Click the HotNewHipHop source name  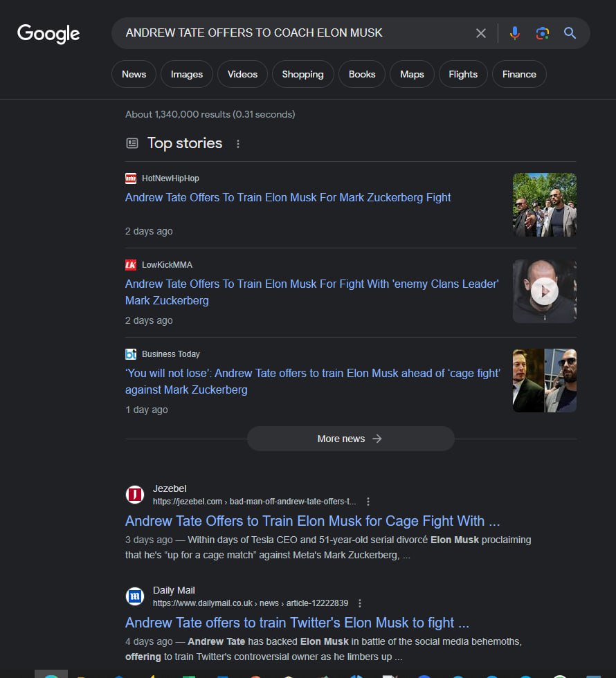tap(170, 178)
